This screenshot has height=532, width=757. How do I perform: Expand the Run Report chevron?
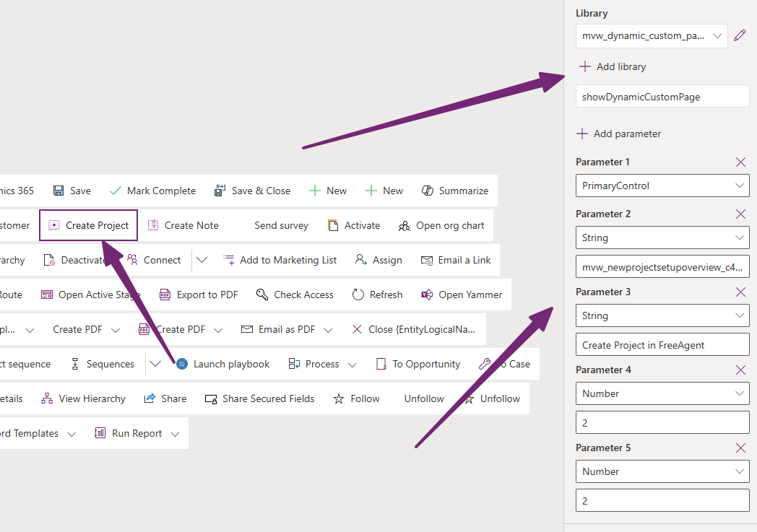pyautogui.click(x=176, y=434)
